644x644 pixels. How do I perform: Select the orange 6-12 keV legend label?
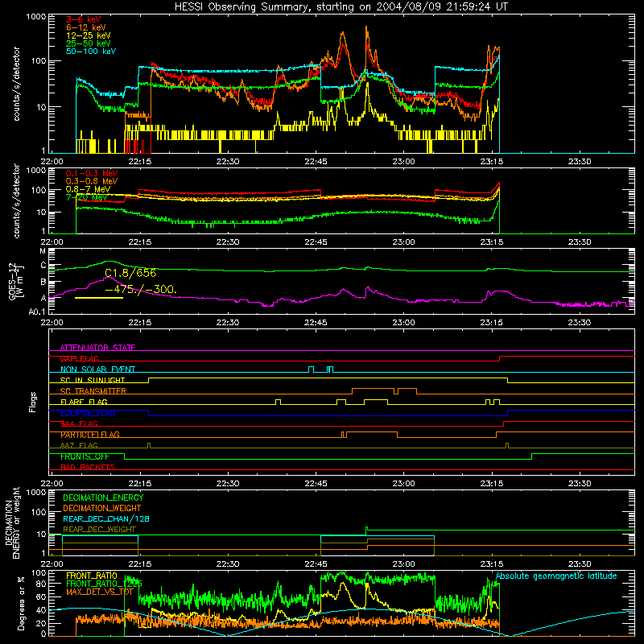(x=86, y=27)
